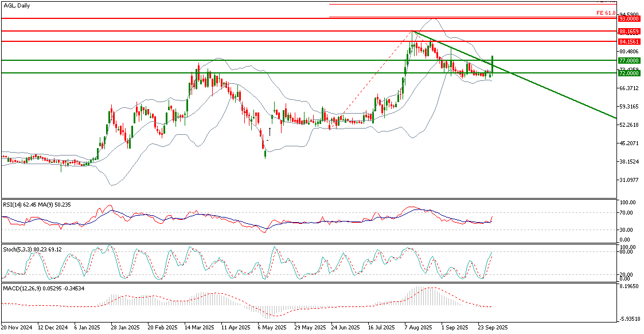Click the 23 Sep 2025 date label
This screenshot has width=644, height=334.
pos(493,328)
